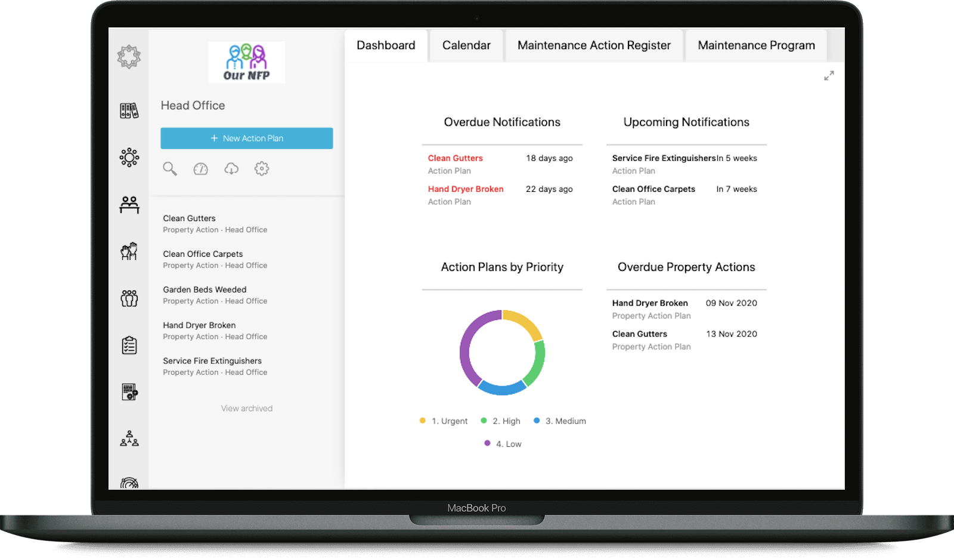The image size is (954, 560).
Task: Open Clean Gutters in the action plan list
Action: pyautogui.click(x=215, y=224)
